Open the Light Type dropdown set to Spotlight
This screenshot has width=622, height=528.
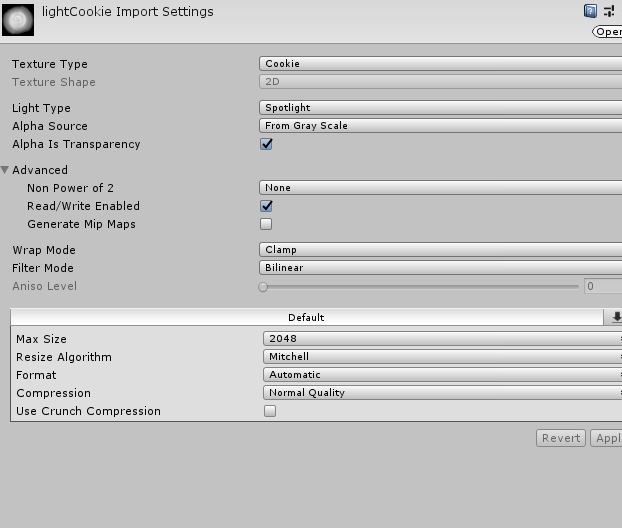[440, 108]
